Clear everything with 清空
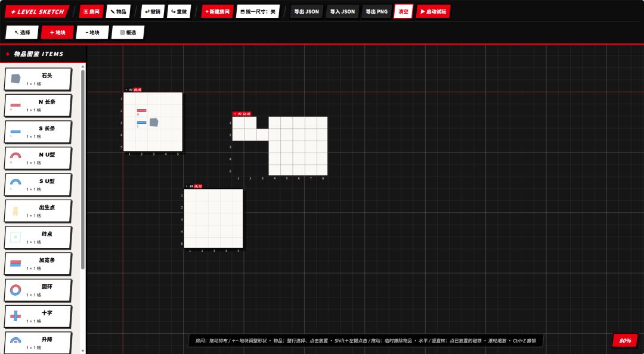This screenshot has width=644, height=354. [403, 11]
